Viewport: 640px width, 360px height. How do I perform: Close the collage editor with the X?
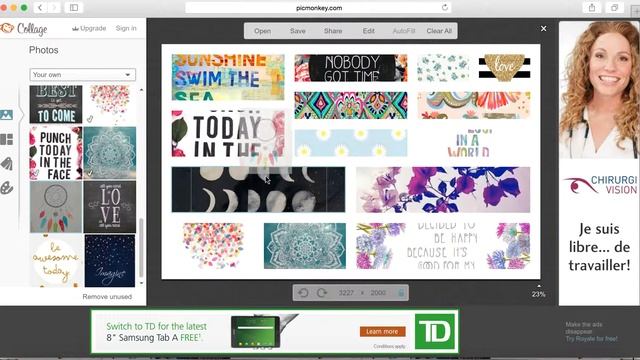pyautogui.click(x=543, y=29)
